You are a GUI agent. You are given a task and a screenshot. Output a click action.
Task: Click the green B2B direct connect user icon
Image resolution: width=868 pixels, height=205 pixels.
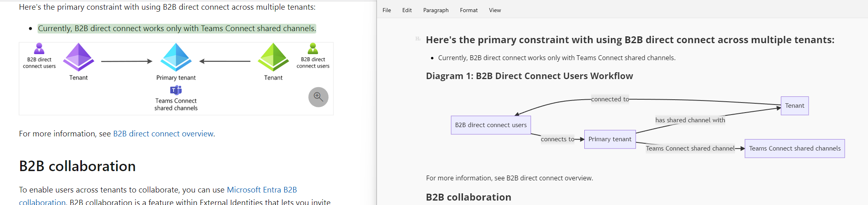tap(313, 48)
